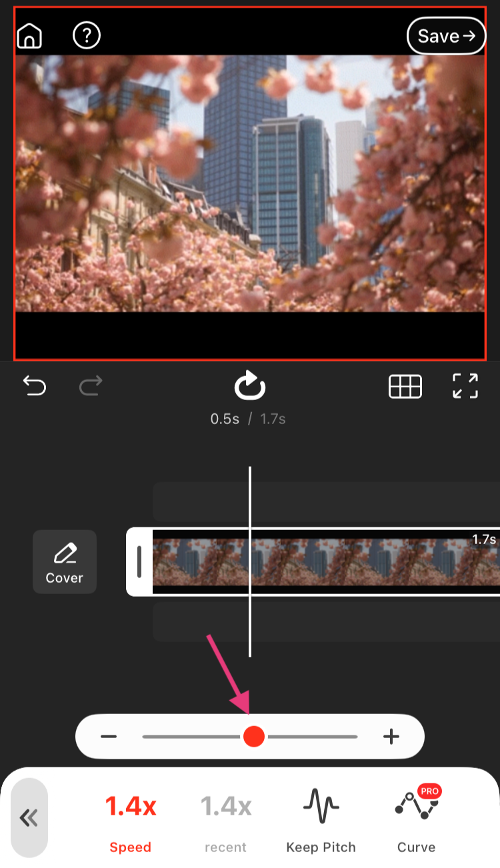Click the red speed slider knob

pos(254,737)
